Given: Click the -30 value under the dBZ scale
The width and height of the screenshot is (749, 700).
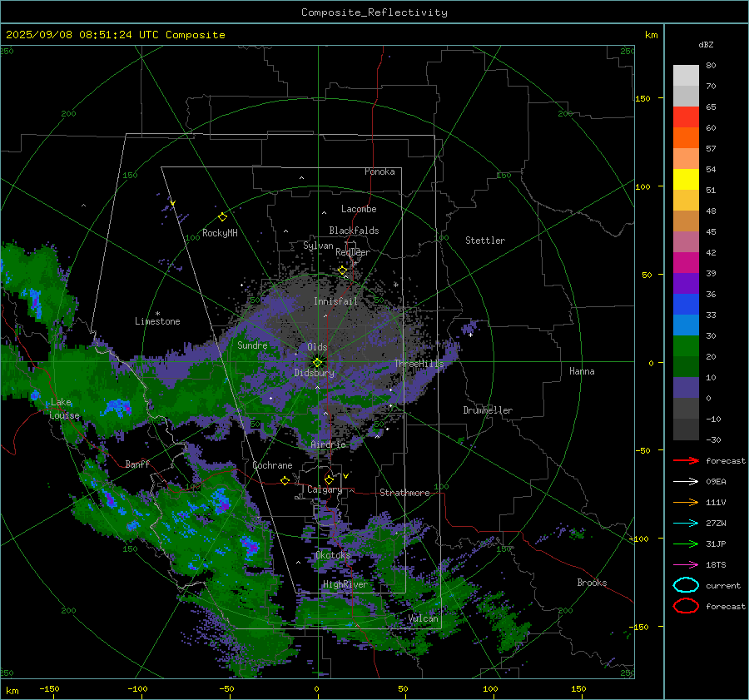Looking at the screenshot, I should 713,439.
